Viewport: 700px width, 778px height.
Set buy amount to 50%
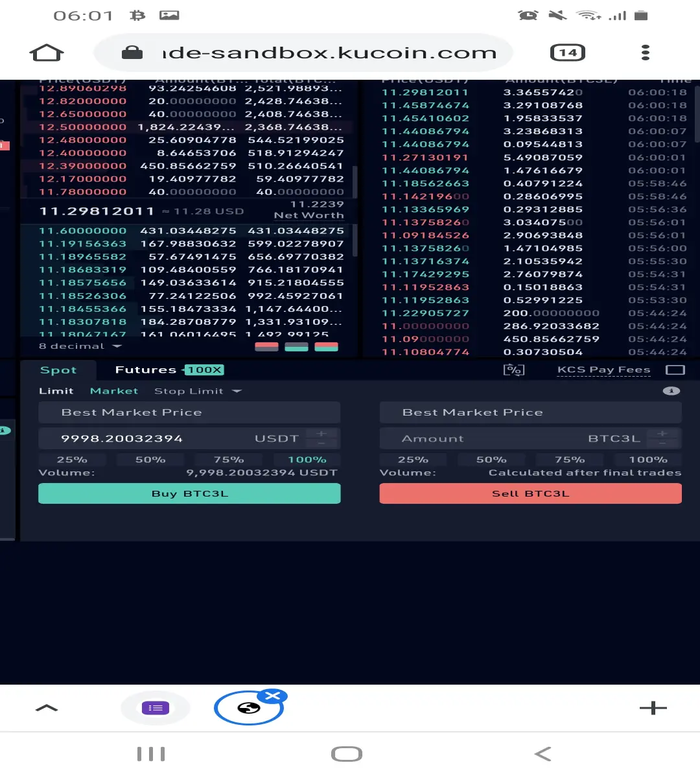pyautogui.click(x=150, y=460)
